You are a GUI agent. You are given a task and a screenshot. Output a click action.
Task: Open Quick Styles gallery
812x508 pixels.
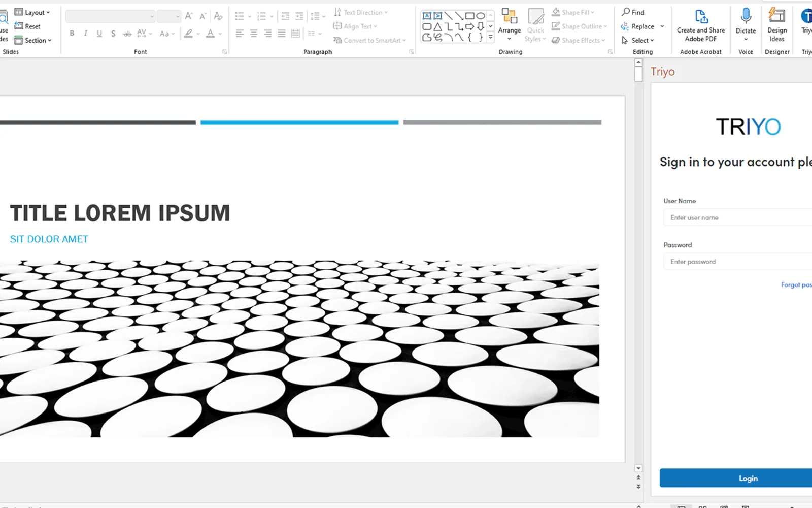click(535, 24)
